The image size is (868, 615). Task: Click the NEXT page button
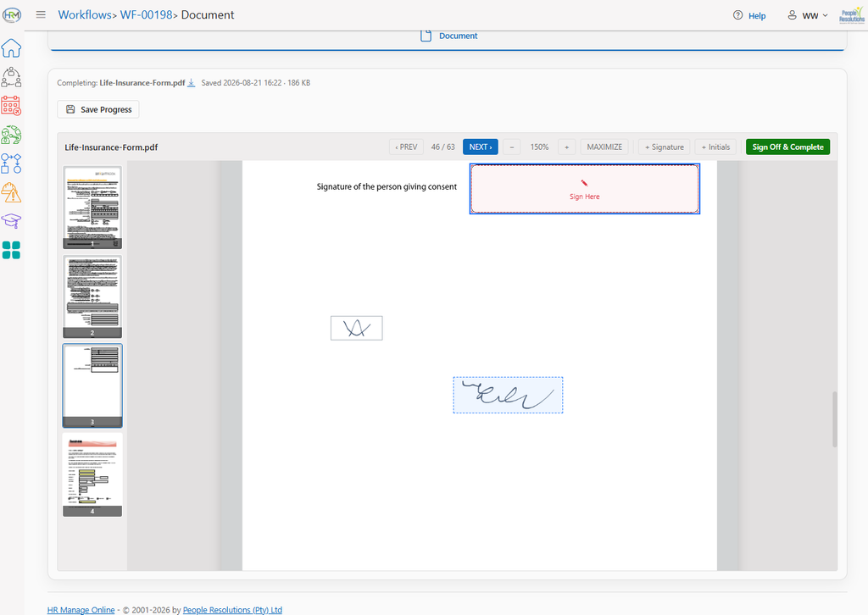[481, 147]
